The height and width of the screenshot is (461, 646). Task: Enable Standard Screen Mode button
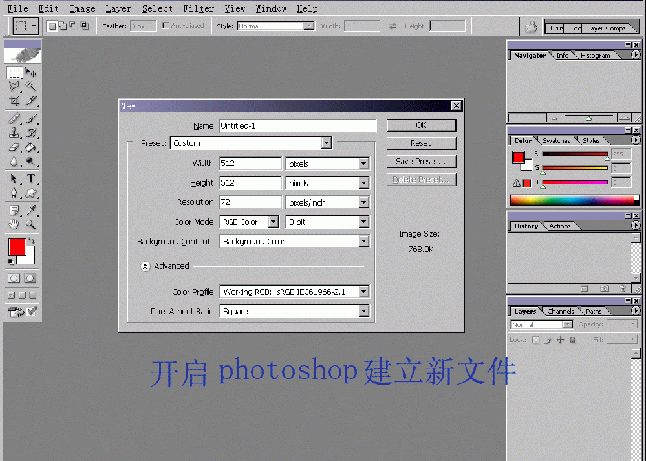(x=12, y=295)
